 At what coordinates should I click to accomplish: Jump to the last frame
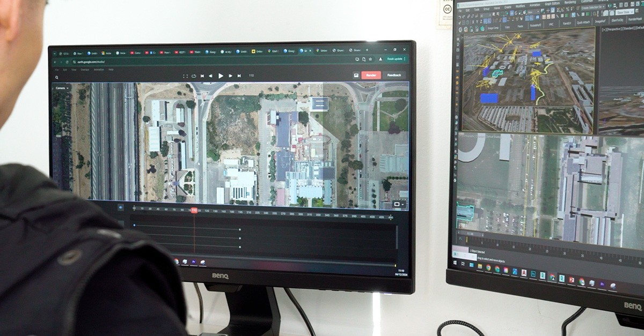pos(238,76)
